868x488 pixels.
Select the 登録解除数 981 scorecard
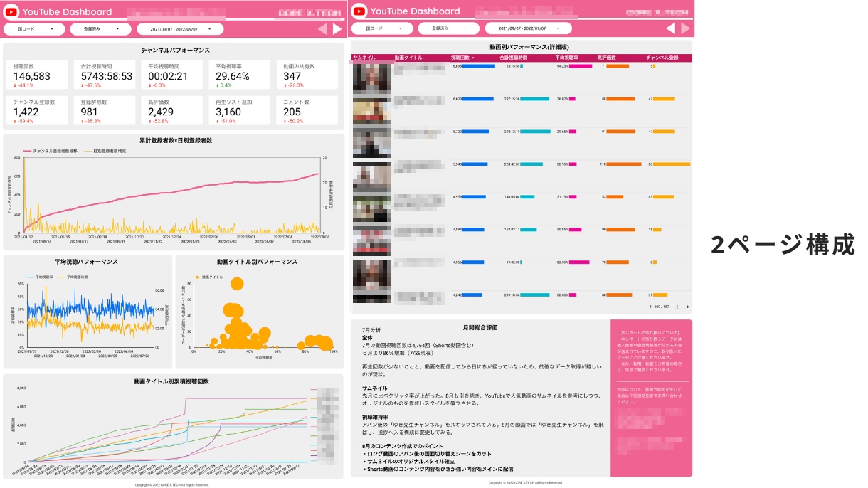105,110
